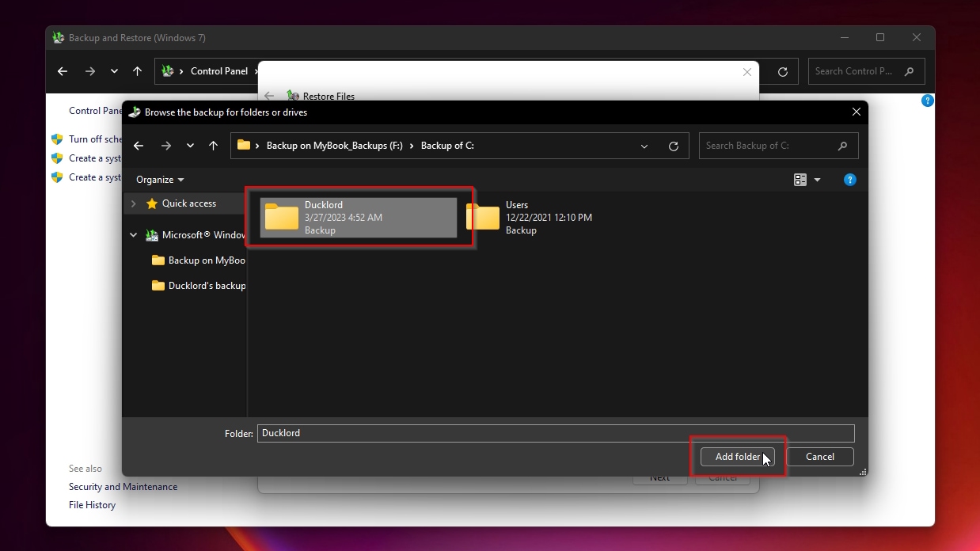980x551 pixels.
Task: Open help via blue question mark icon
Action: coord(849,180)
